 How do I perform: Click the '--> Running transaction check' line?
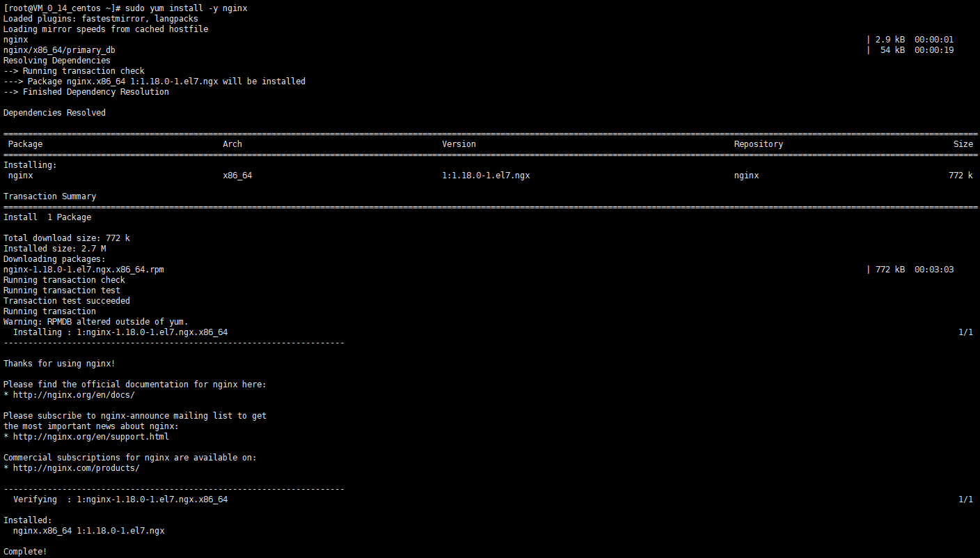pos(74,71)
